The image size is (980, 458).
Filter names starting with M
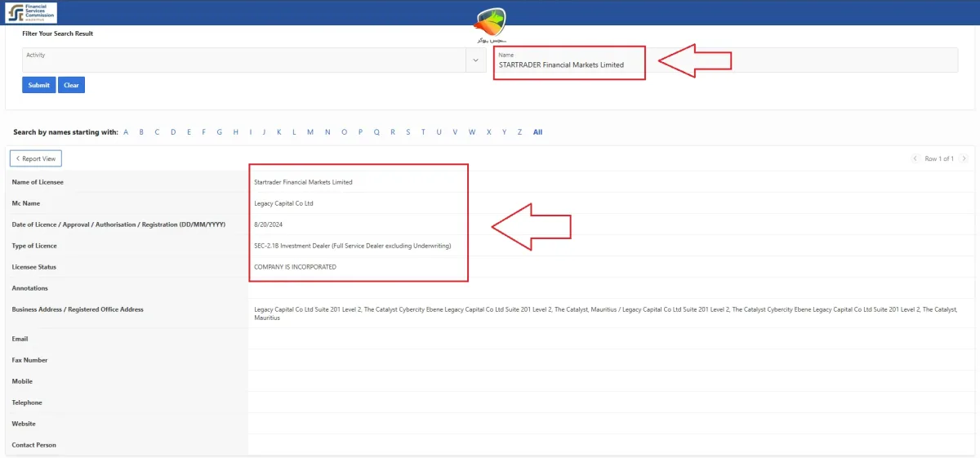[x=310, y=132]
